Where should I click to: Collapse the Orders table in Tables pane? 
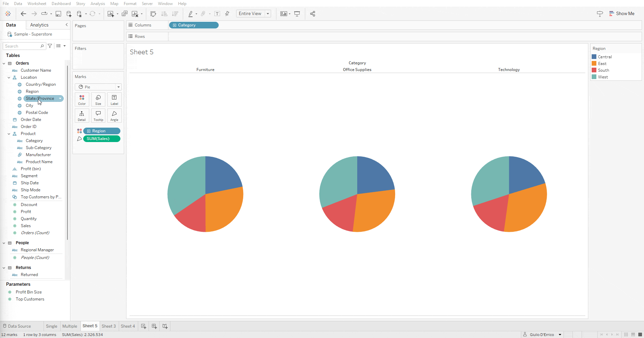[4, 63]
